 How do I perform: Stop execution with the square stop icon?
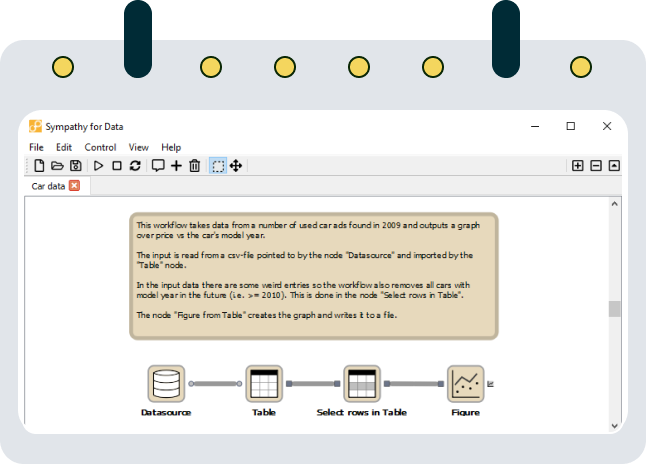click(117, 166)
